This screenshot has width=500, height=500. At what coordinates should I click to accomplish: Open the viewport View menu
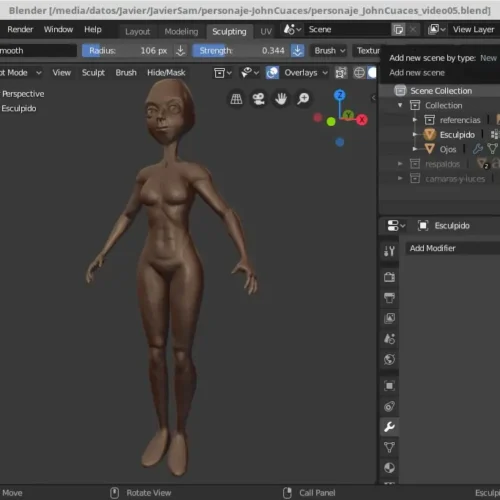(61, 73)
